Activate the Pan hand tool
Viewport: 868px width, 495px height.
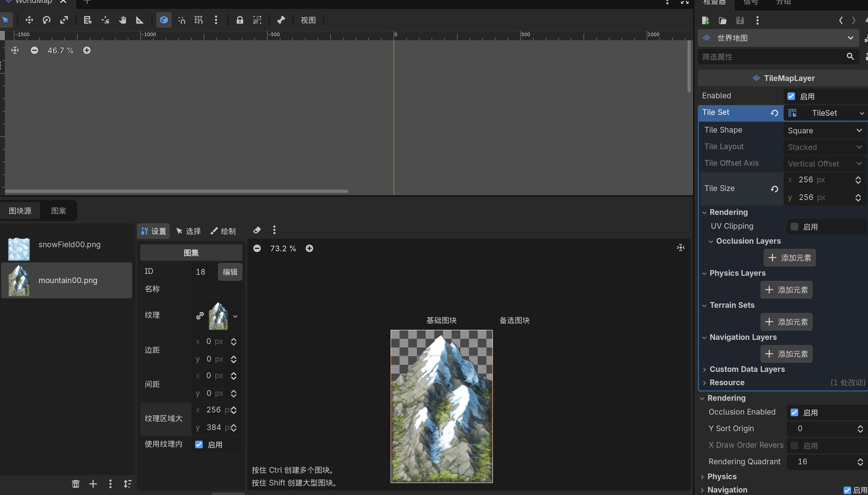click(x=123, y=20)
